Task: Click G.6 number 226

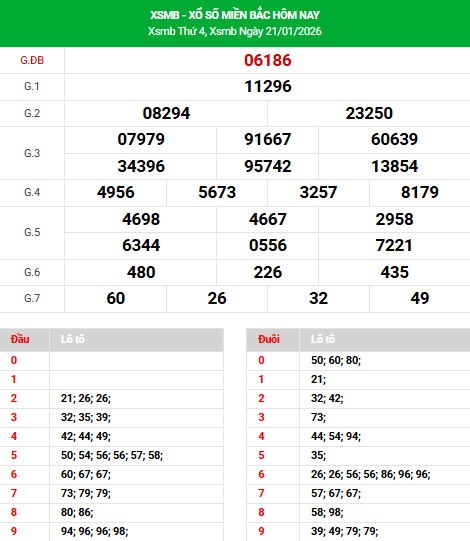Action: click(x=268, y=273)
